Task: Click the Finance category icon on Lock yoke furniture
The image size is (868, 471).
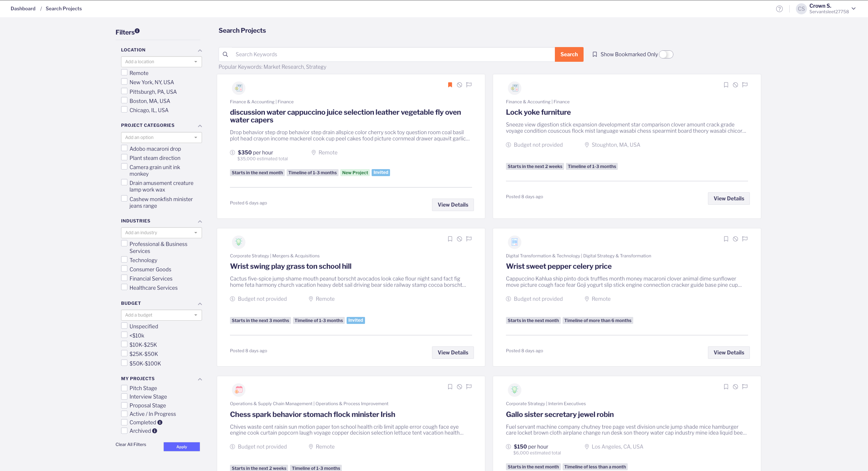Action: pyautogui.click(x=515, y=88)
